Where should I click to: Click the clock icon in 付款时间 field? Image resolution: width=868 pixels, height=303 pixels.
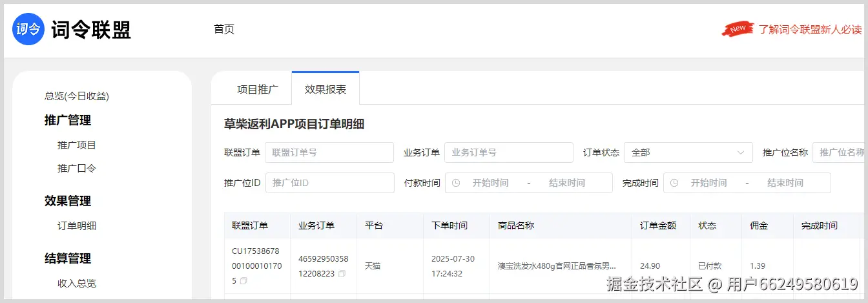click(x=456, y=183)
